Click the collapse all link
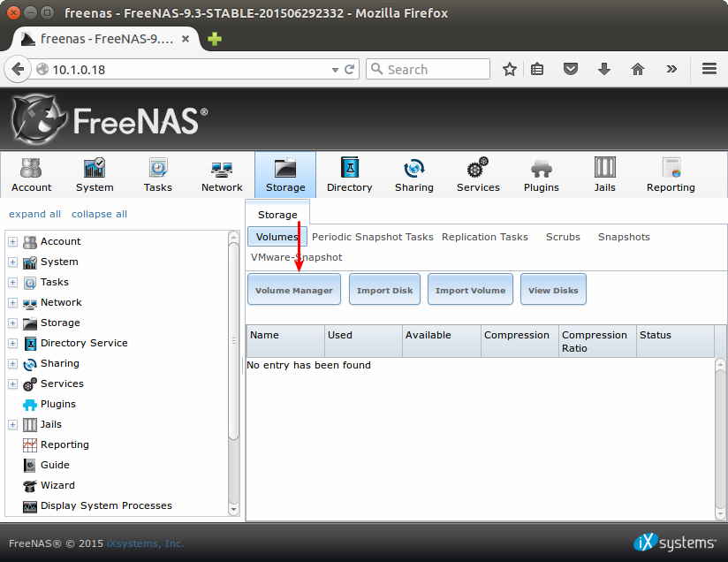 (99, 214)
